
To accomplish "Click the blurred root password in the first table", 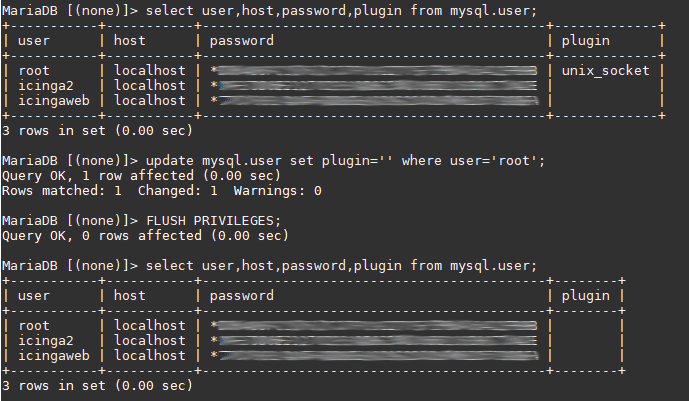I will (x=374, y=70).
